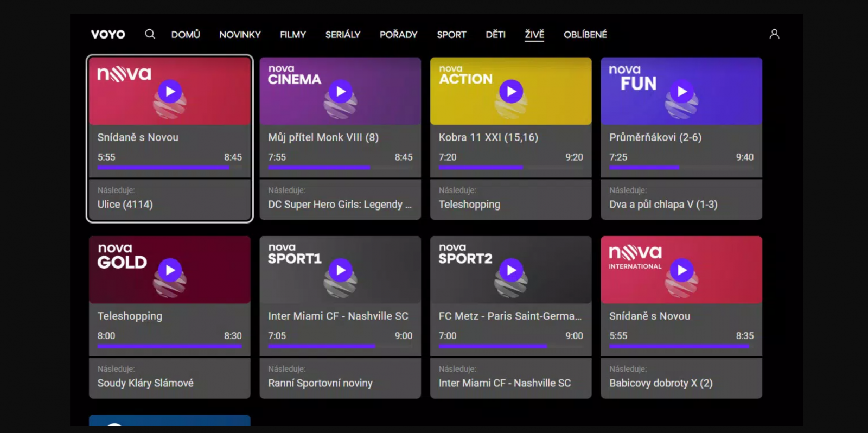Image resolution: width=868 pixels, height=433 pixels.
Task: Play the Nova International live stream
Action: (x=682, y=270)
